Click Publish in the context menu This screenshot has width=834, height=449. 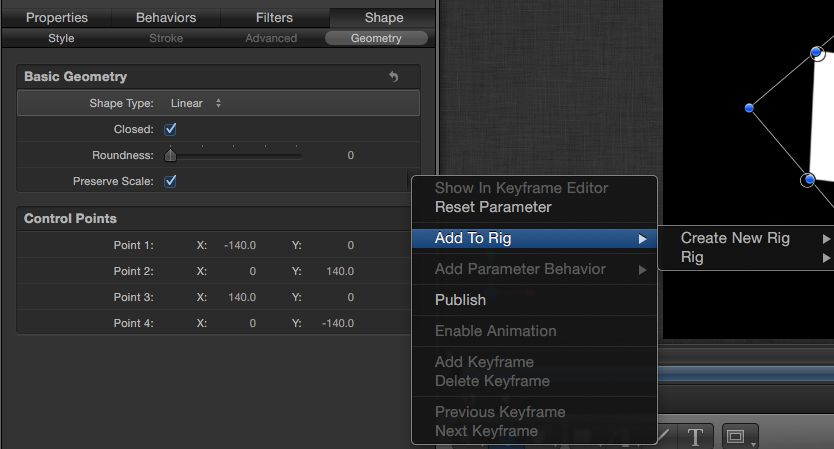[460, 300]
